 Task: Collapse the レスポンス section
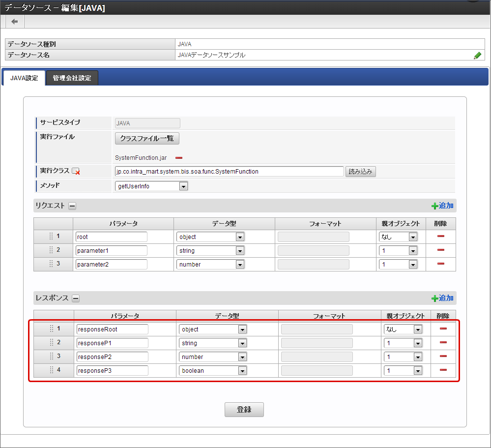[x=76, y=298]
